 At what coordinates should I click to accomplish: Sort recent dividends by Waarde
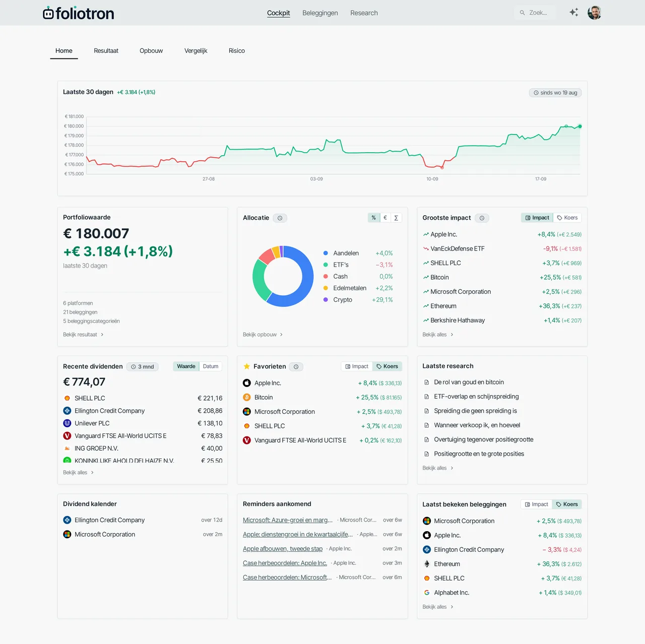pyautogui.click(x=186, y=366)
